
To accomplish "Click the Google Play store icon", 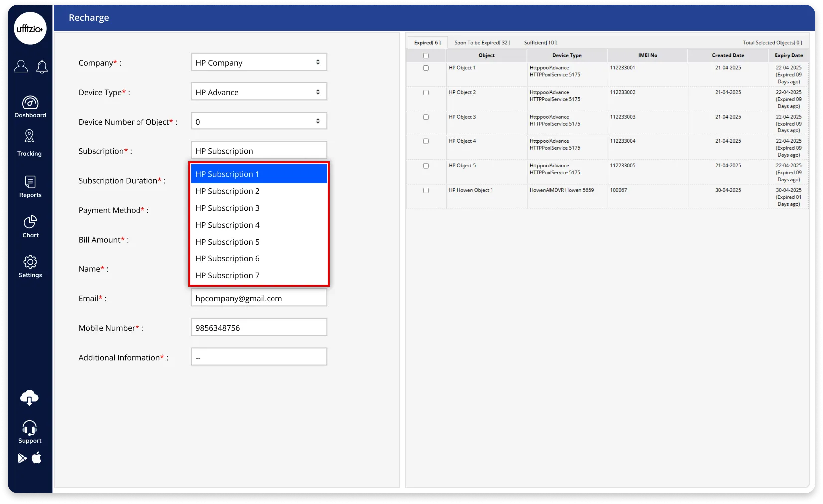I will pyautogui.click(x=22, y=458).
